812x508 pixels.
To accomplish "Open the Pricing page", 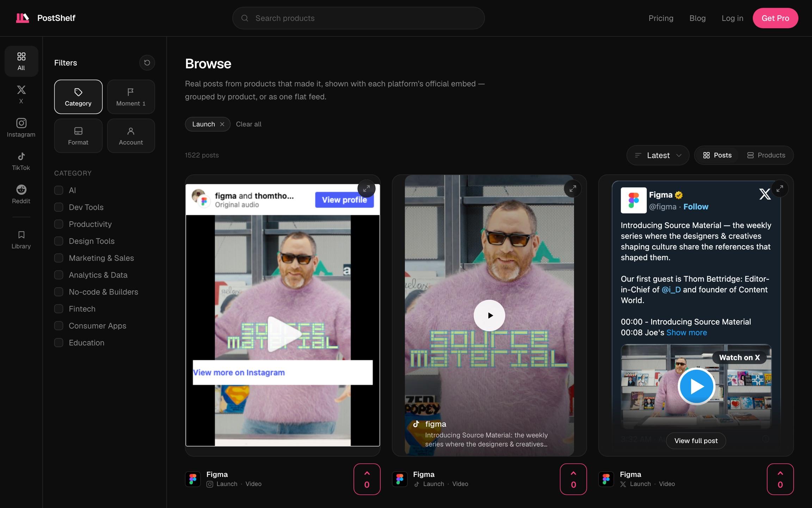I will click(x=661, y=18).
